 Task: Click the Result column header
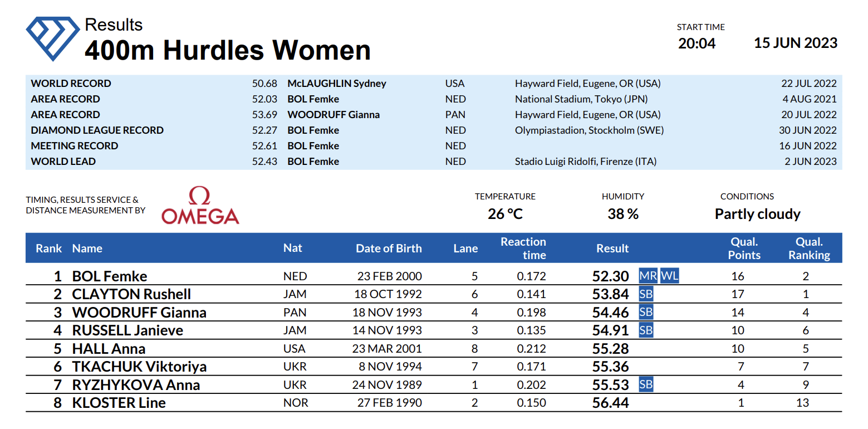612,248
